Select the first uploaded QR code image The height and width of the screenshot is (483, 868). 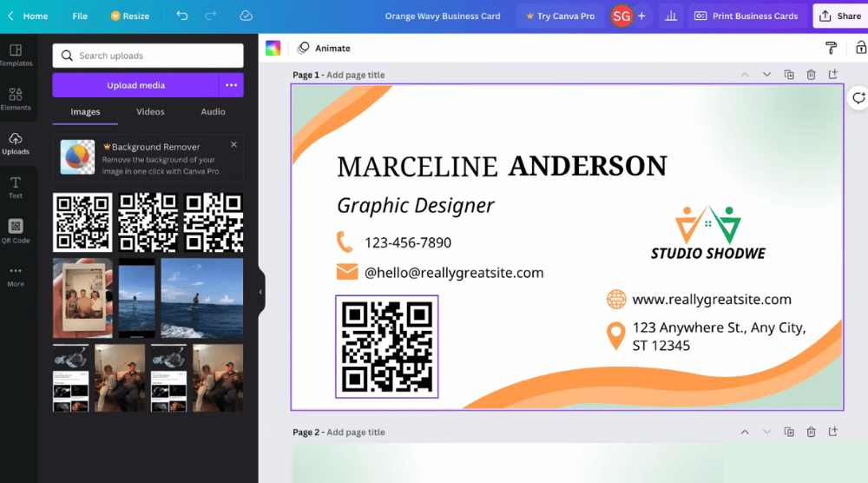pyautogui.click(x=82, y=222)
